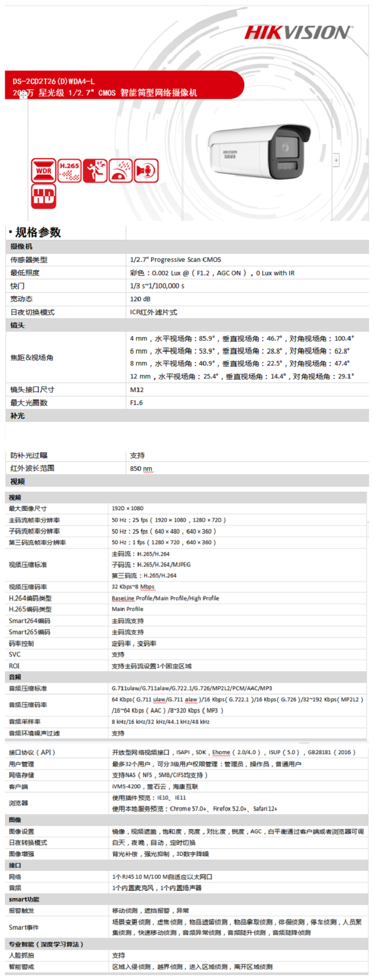Click the 4 mm field-of-view line
This screenshot has height=980, width=374.
tap(242, 338)
